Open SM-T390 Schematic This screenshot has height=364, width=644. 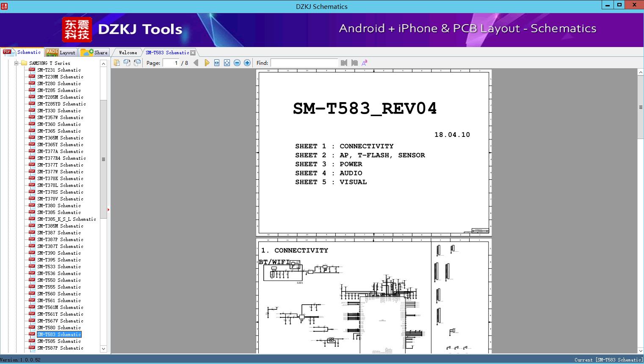(59, 253)
